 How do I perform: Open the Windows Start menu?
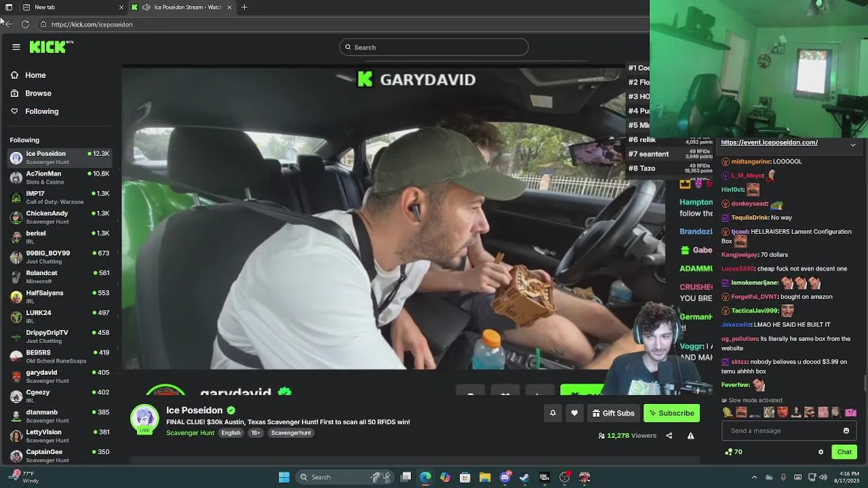pos(284,477)
